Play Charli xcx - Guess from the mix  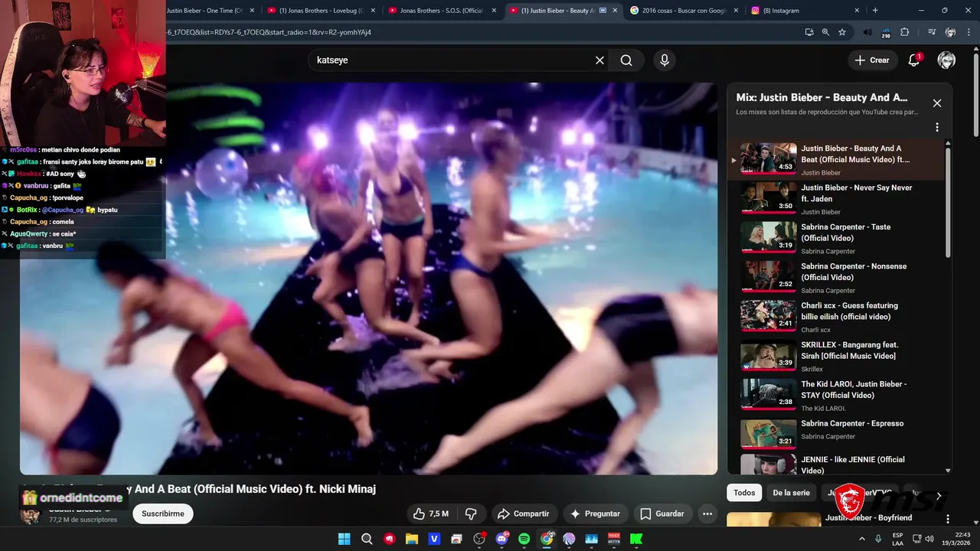[836, 317]
